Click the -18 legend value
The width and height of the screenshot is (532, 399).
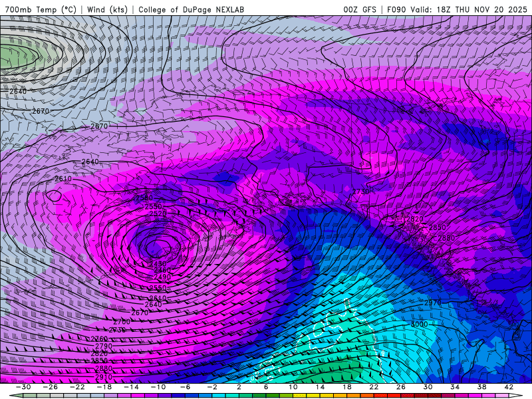(x=104, y=387)
